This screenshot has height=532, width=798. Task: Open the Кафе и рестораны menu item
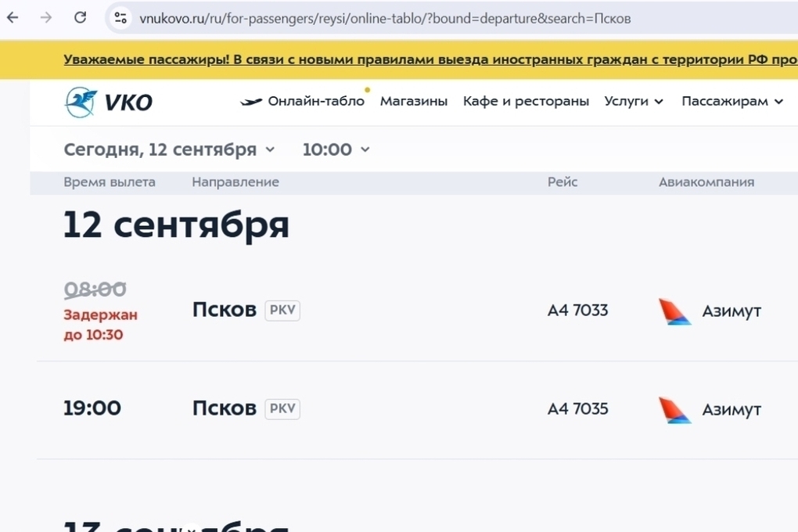526,102
